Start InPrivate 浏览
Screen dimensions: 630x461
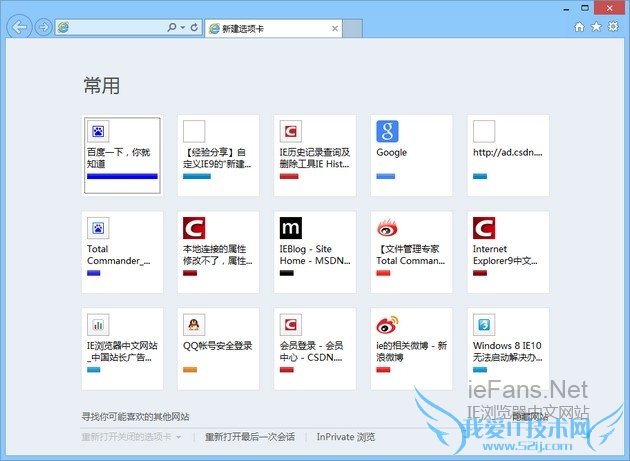point(346,437)
